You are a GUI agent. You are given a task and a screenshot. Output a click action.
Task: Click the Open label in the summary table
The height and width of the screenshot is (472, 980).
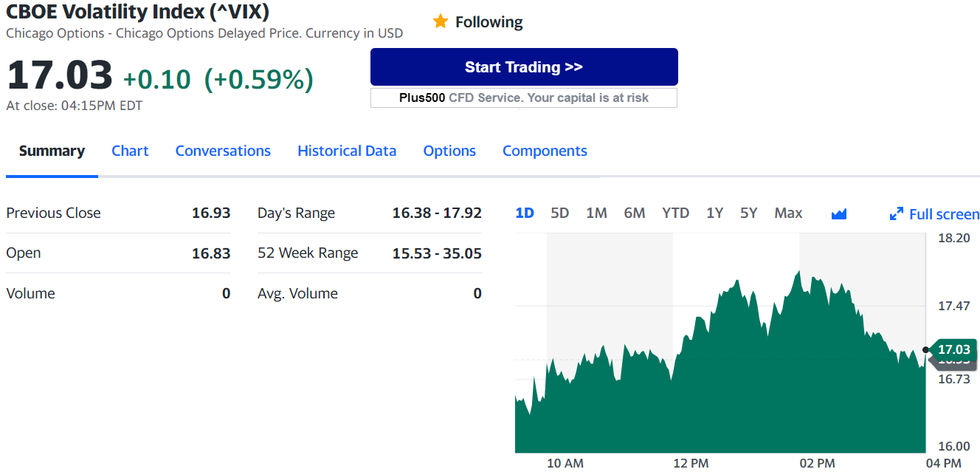point(24,253)
